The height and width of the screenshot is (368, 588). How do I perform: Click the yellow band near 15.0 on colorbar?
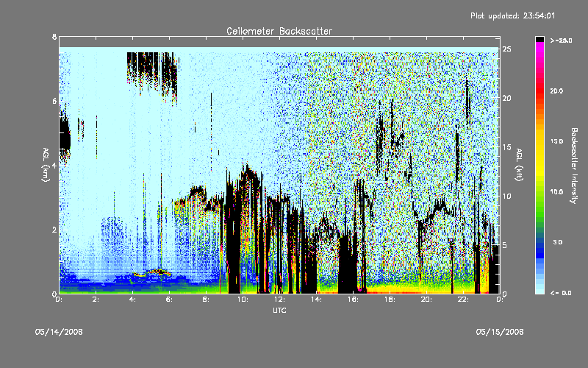[x=539, y=142]
